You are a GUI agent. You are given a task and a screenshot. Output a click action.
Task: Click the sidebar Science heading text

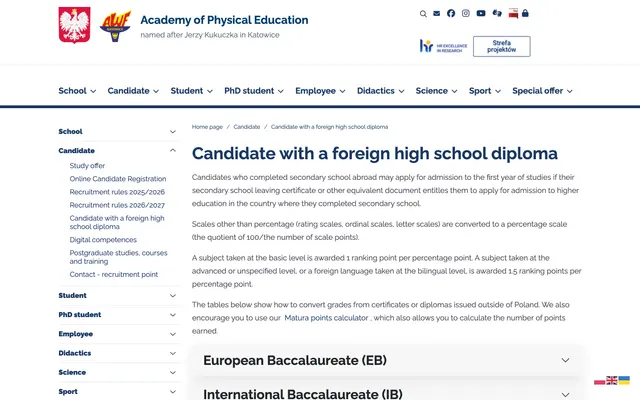click(x=72, y=372)
